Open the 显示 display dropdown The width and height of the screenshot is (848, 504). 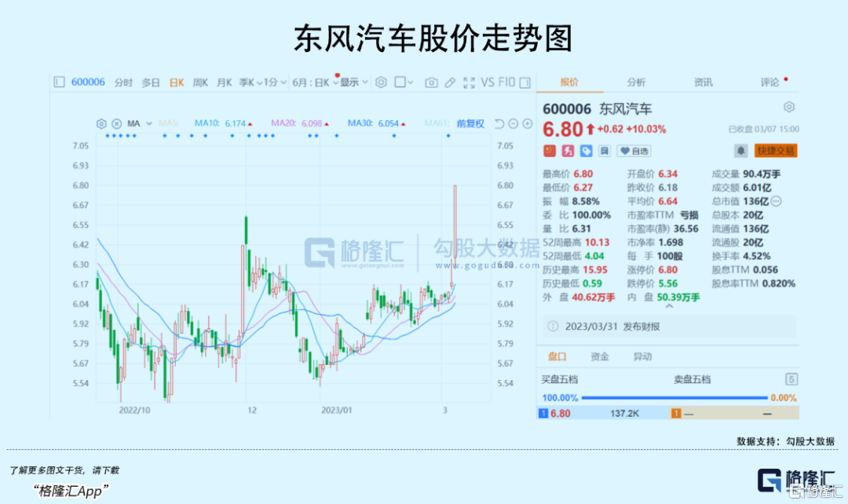point(353,82)
